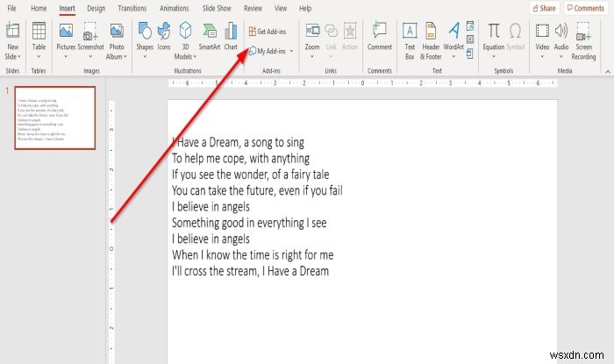Collapse the ribbon with the chevron
This screenshot has height=364, width=614.
[608, 72]
